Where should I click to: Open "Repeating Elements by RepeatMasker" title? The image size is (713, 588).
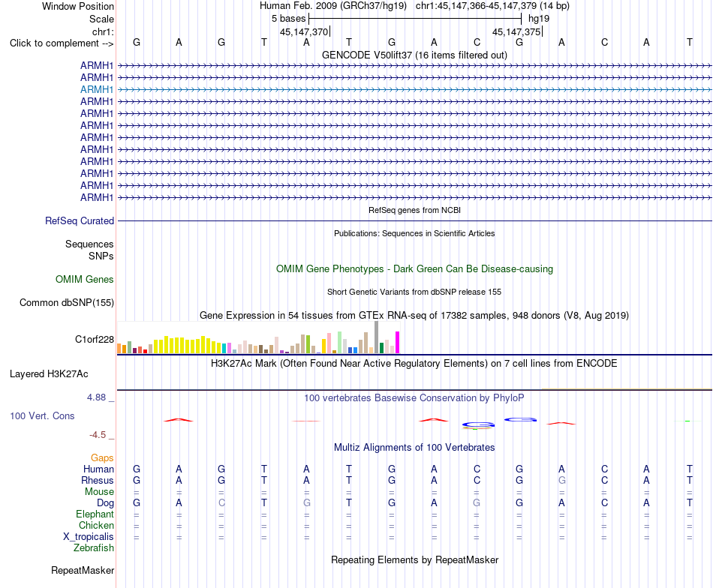(x=414, y=559)
